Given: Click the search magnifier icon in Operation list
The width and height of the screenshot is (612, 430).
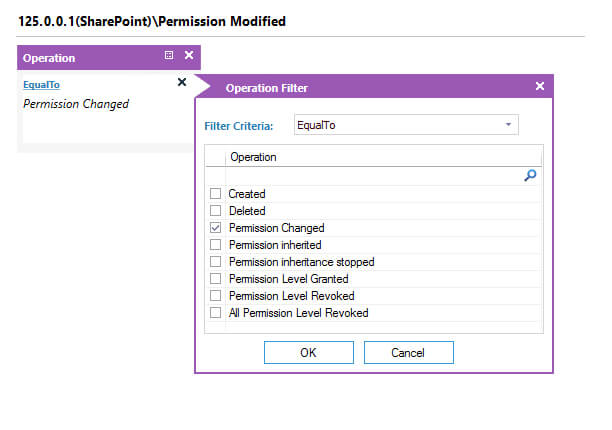Looking at the screenshot, I should 530,175.
